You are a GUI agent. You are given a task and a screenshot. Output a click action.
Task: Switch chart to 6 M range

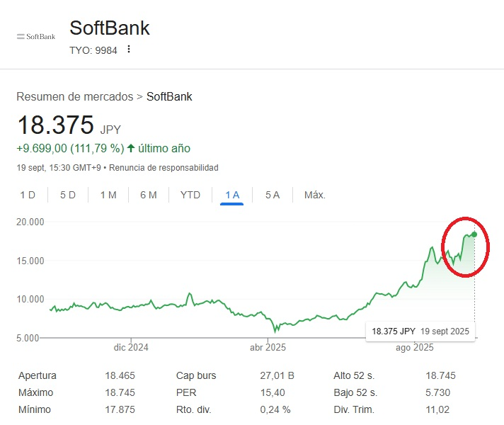pyautogui.click(x=149, y=195)
